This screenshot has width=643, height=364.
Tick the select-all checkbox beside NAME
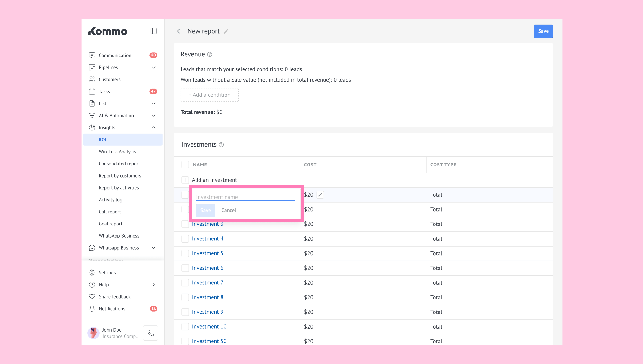(x=185, y=165)
